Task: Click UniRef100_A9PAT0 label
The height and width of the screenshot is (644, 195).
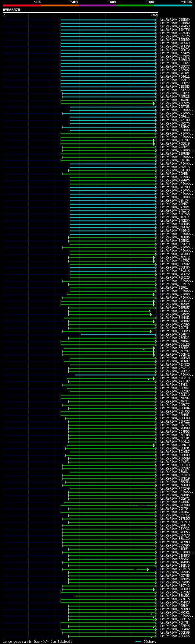Action: pyautogui.click(x=175, y=50)
